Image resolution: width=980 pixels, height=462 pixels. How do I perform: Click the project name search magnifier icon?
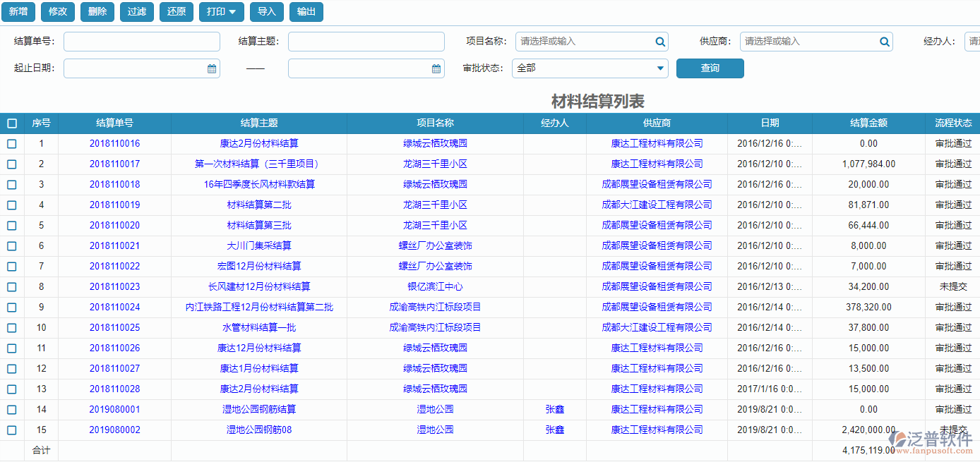click(659, 42)
